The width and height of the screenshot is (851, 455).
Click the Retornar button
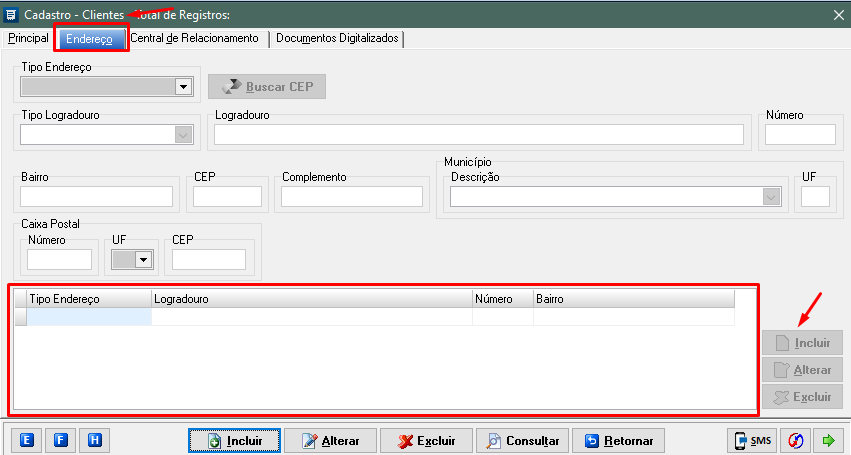tap(619, 440)
